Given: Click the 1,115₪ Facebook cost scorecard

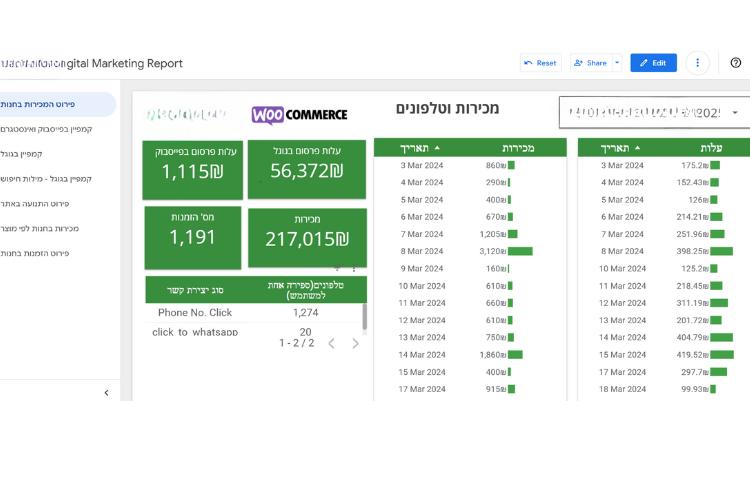Looking at the screenshot, I should pos(193,170).
